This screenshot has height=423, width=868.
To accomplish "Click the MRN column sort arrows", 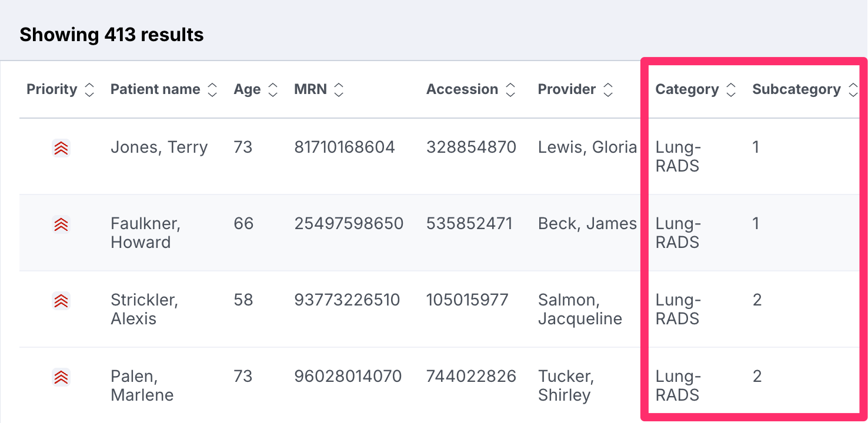I will (x=338, y=89).
